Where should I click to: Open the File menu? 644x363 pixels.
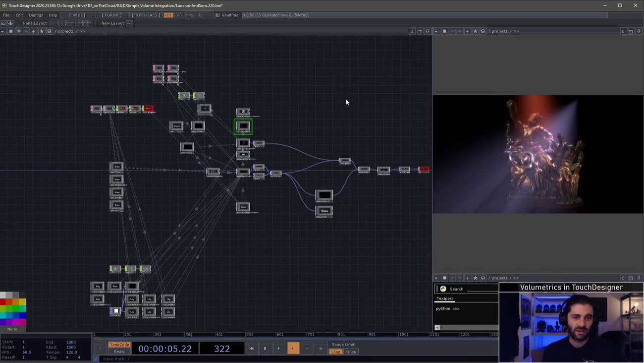[x=6, y=15]
